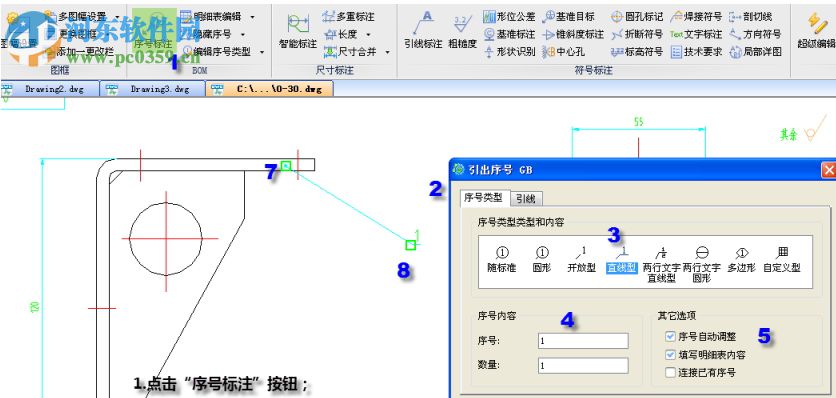The height and width of the screenshot is (398, 836).
Task: Click the 粗糙度 surface roughness tool
Action: pos(462,32)
